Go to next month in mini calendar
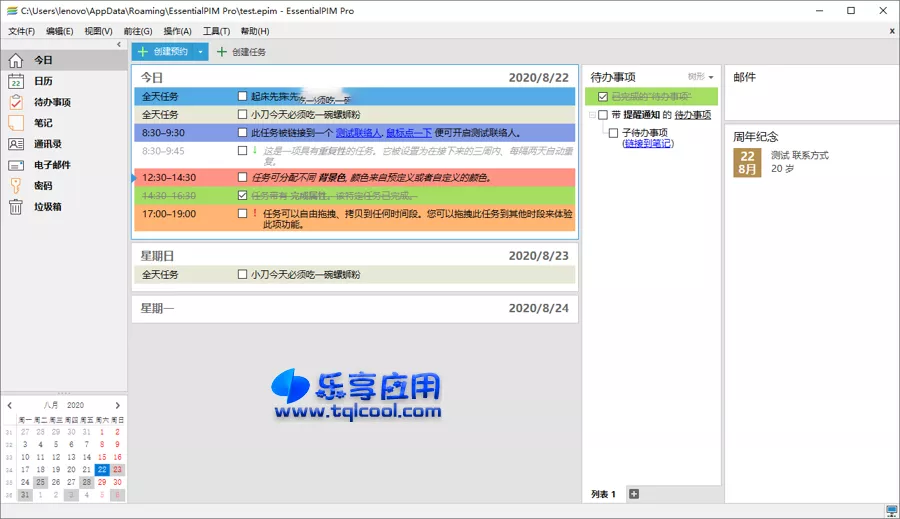This screenshot has height=519, width=900. point(118,405)
